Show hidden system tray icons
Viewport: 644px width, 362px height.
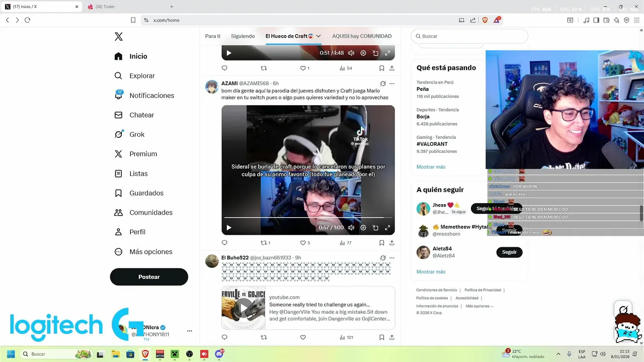coord(558,354)
